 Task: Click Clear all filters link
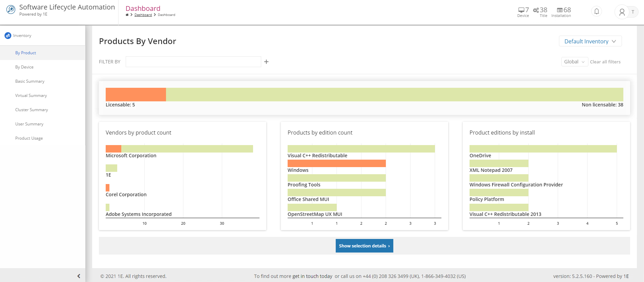(605, 62)
